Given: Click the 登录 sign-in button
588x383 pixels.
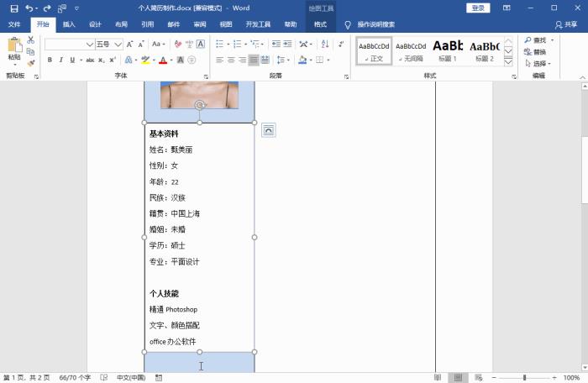Looking at the screenshot, I should point(478,8).
